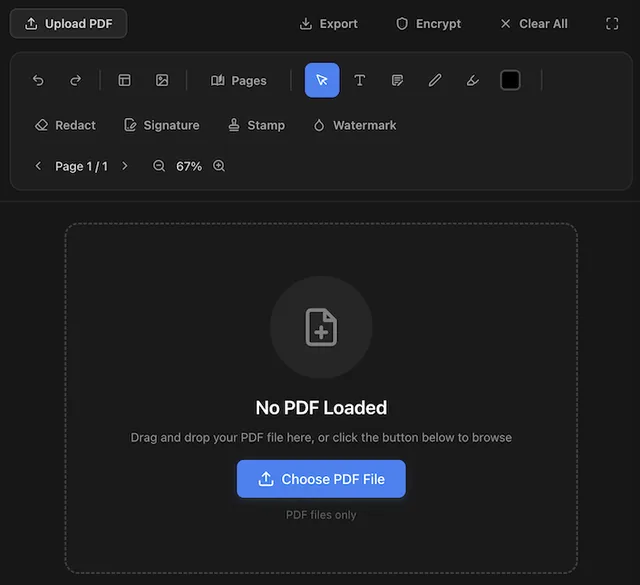Image resolution: width=640 pixels, height=585 pixels.
Task: Open the Encrypt option
Action: 428,24
